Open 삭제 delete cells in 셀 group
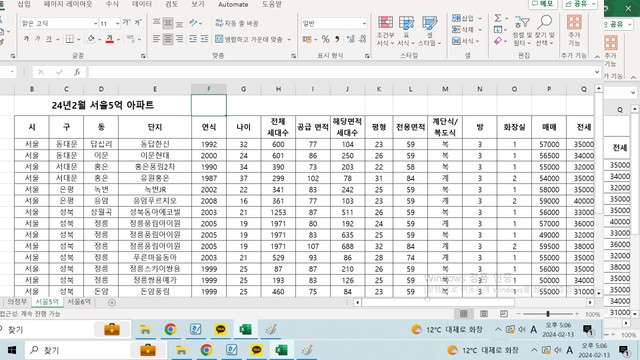This screenshot has width=640, height=360. pyautogui.click(x=467, y=29)
